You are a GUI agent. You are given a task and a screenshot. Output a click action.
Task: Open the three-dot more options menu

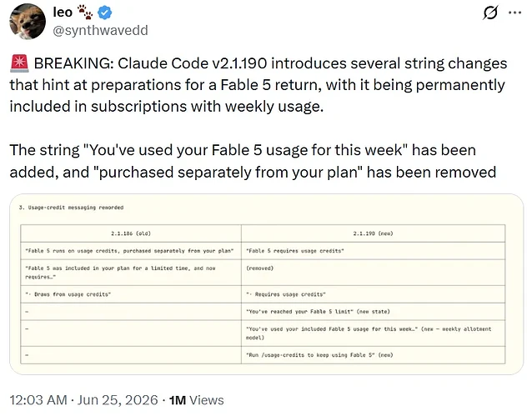click(x=514, y=13)
